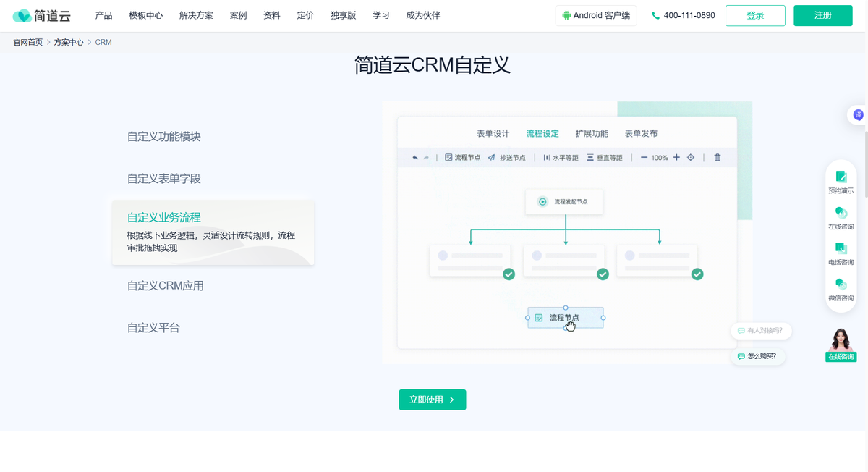Click the 立即使用 button
This screenshot has width=868, height=472.
[433, 400]
